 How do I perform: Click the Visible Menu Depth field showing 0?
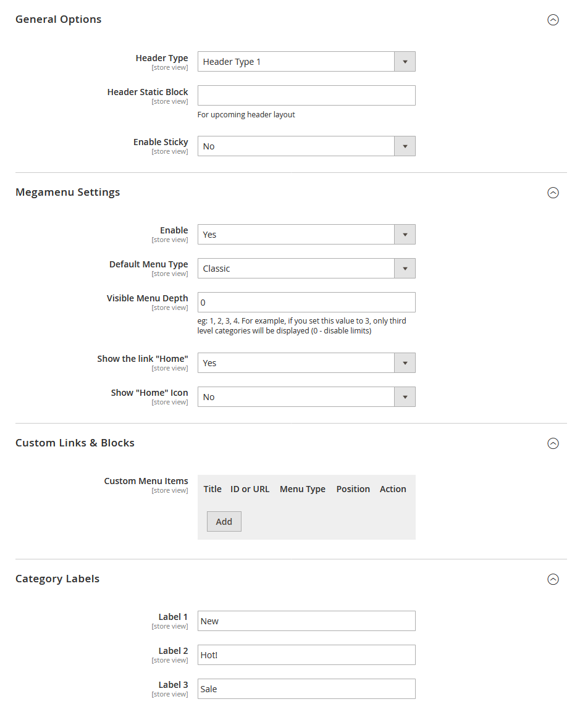tap(306, 302)
